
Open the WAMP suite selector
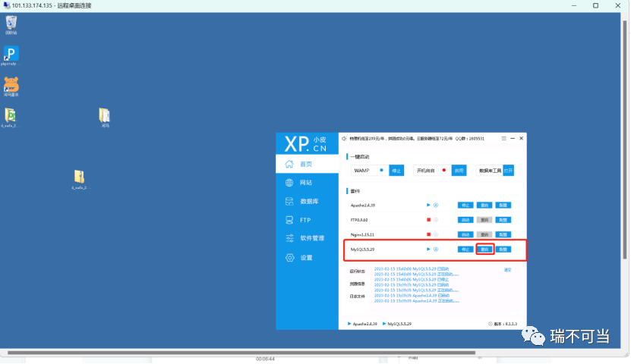pos(370,171)
